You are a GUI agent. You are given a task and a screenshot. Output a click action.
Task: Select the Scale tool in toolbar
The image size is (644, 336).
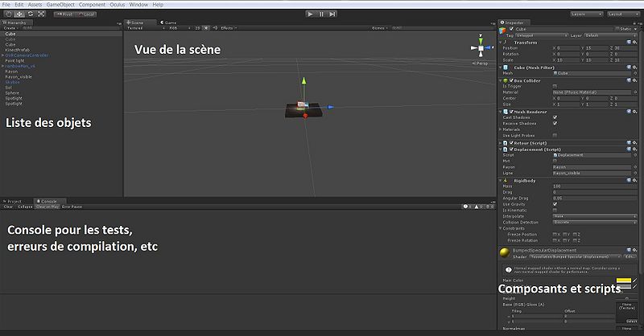tap(41, 14)
